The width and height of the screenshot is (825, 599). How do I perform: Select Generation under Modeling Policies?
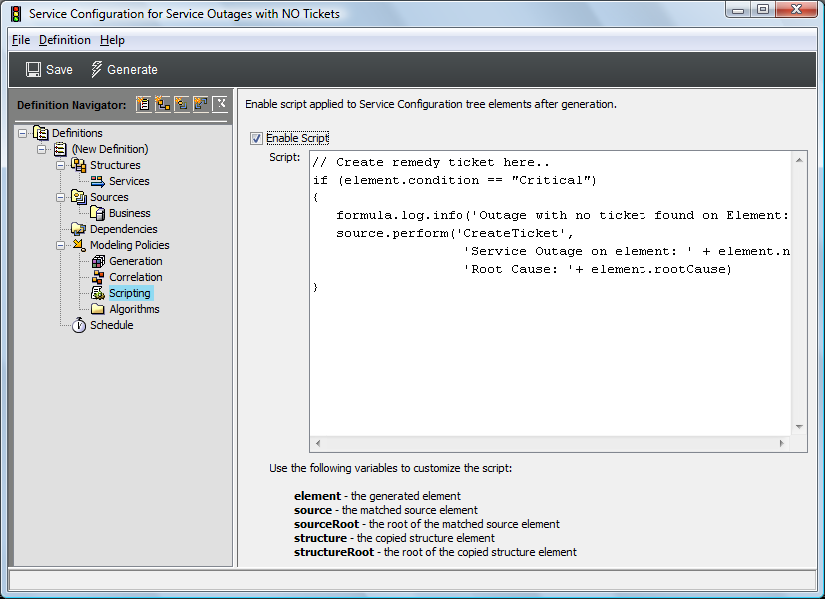[x=136, y=261]
